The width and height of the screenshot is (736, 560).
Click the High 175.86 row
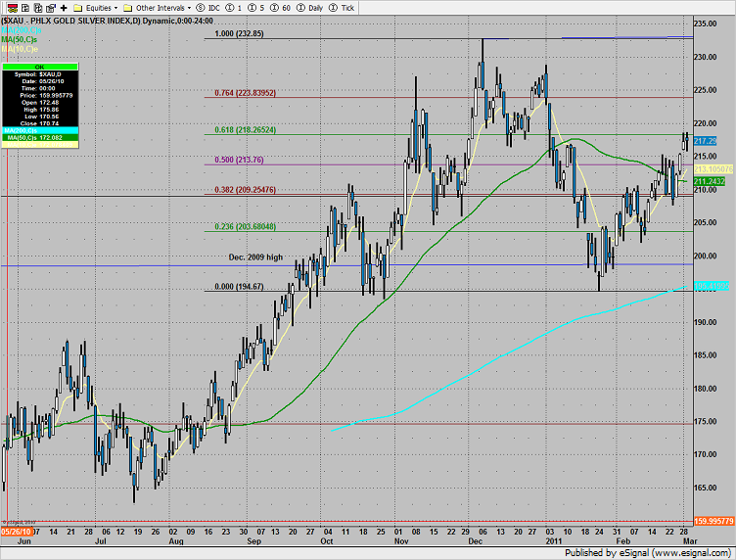pyautogui.click(x=40, y=110)
